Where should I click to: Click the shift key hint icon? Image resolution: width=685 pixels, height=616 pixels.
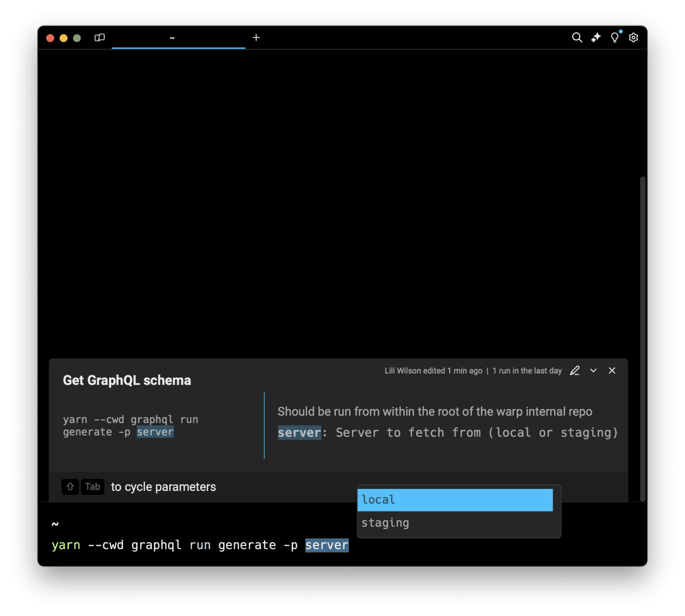(70, 486)
